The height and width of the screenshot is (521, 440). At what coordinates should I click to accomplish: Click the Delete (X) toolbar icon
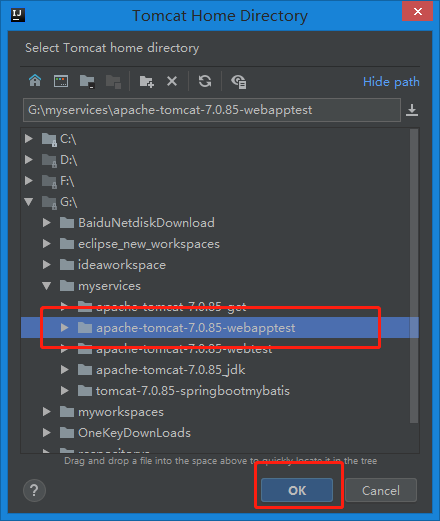(x=172, y=81)
